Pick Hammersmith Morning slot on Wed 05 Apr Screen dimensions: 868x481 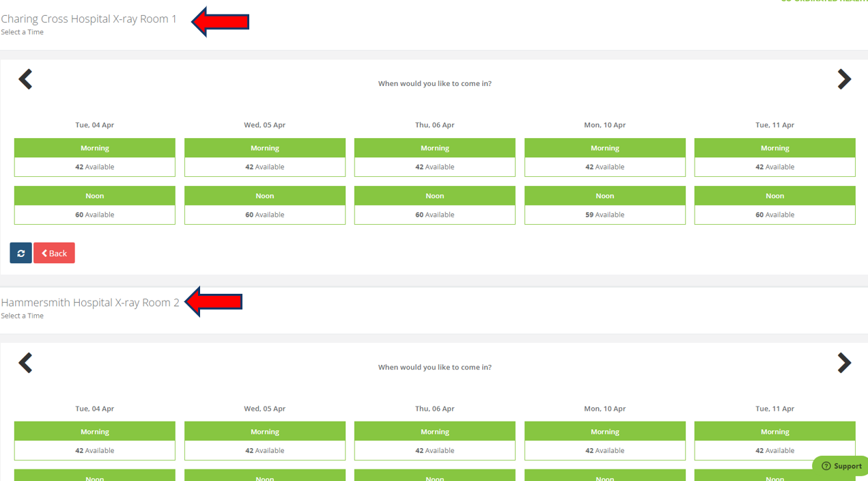tap(265, 441)
